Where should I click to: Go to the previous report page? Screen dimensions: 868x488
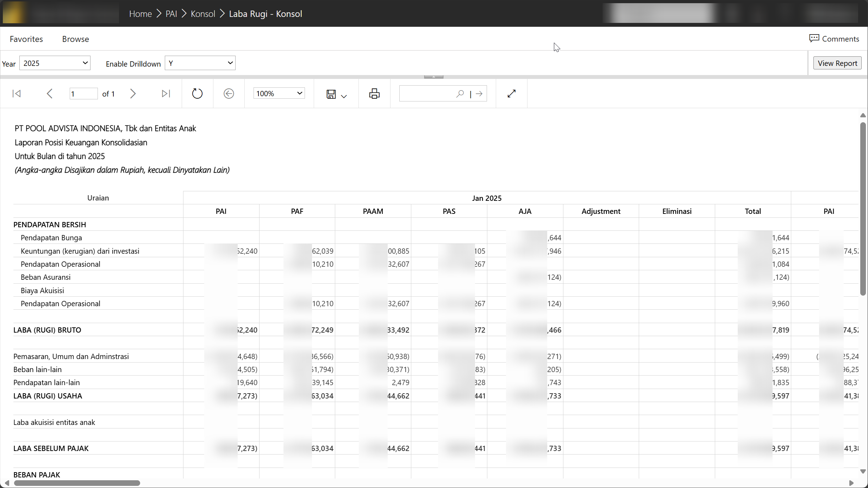point(49,94)
